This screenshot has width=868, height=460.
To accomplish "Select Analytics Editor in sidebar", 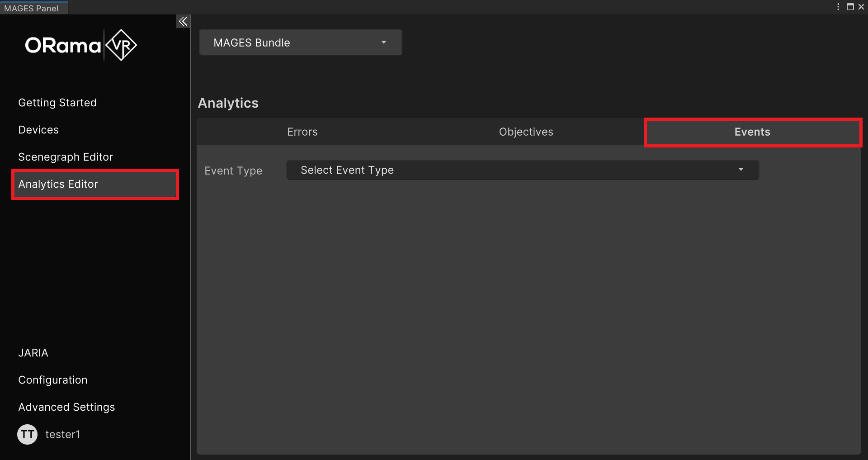I will point(58,184).
